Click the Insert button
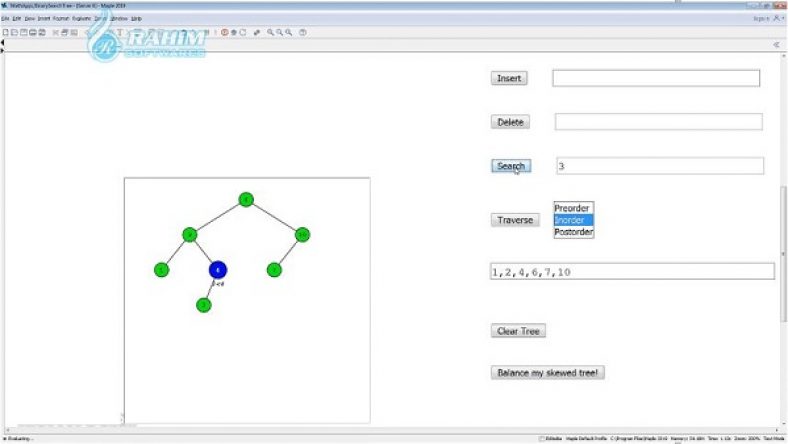Screen dimensions: 788x444 tap(509, 78)
